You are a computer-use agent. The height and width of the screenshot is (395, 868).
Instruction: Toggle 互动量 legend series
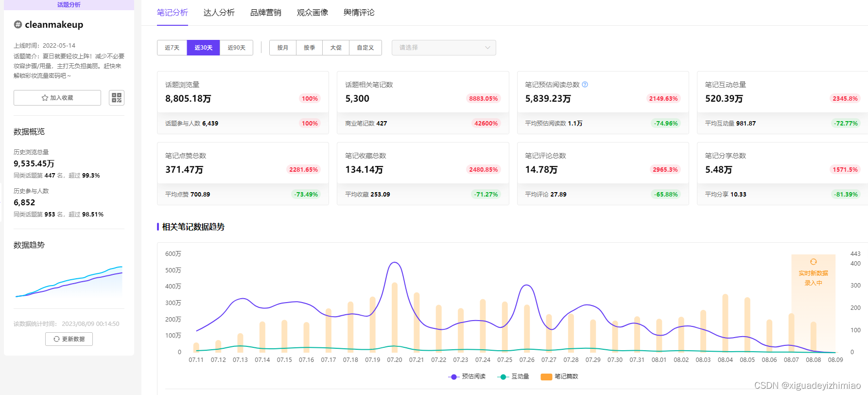click(514, 377)
